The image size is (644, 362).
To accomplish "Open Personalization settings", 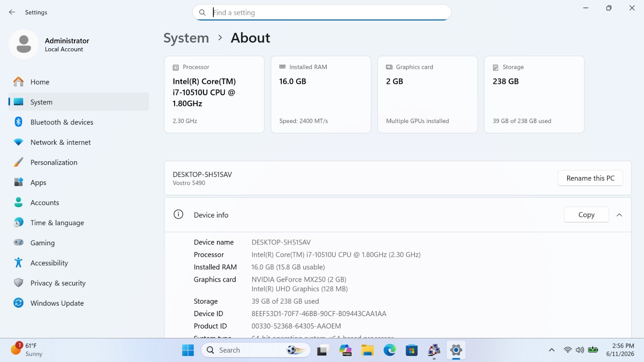I will click(x=78, y=162).
